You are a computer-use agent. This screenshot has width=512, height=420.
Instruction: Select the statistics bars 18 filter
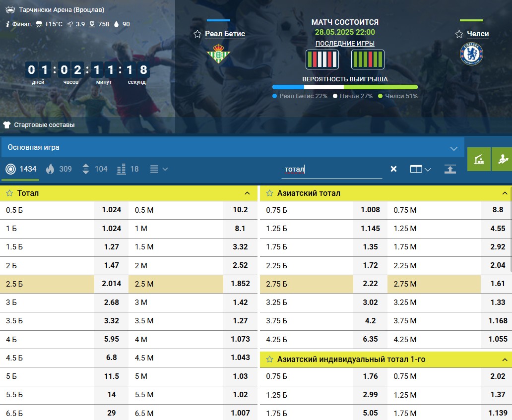[x=128, y=169]
